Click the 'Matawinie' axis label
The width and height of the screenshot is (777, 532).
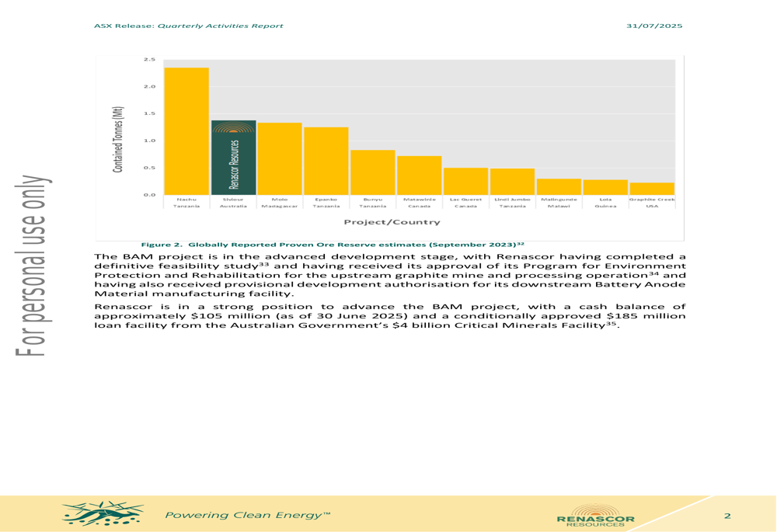420,200
